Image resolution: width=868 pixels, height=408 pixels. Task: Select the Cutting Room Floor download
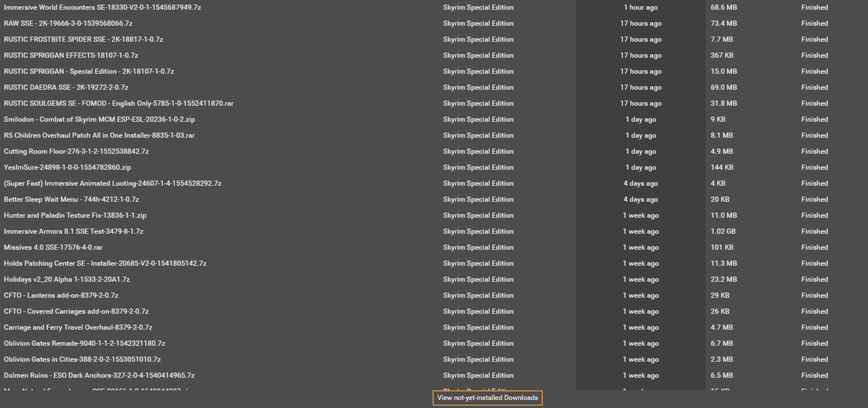coord(76,151)
